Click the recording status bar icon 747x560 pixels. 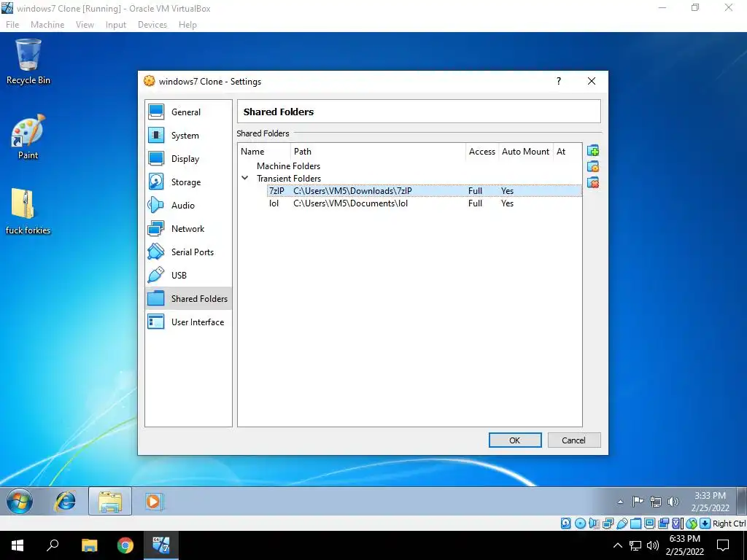click(663, 524)
